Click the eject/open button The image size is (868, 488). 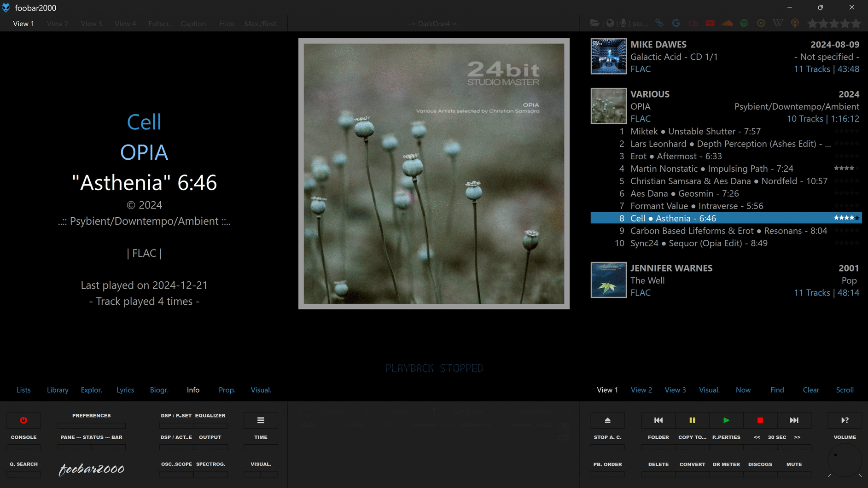pyautogui.click(x=607, y=420)
